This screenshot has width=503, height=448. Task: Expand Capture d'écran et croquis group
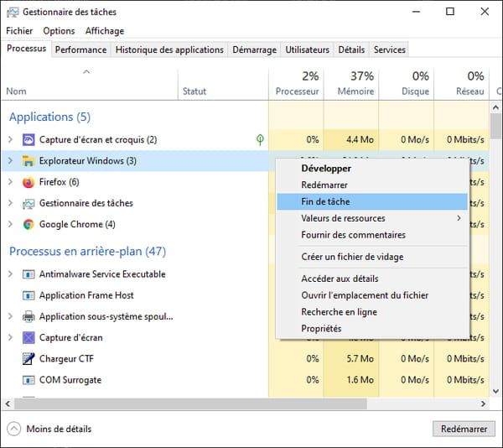click(x=10, y=139)
